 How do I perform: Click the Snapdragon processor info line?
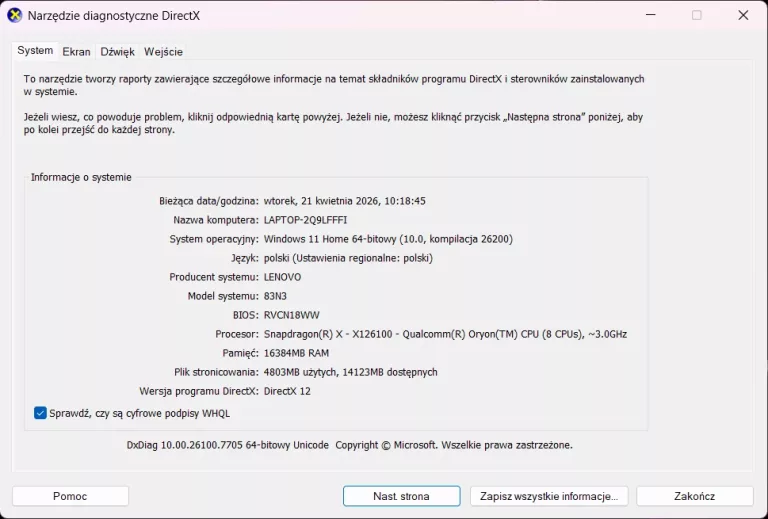[x=445, y=334]
